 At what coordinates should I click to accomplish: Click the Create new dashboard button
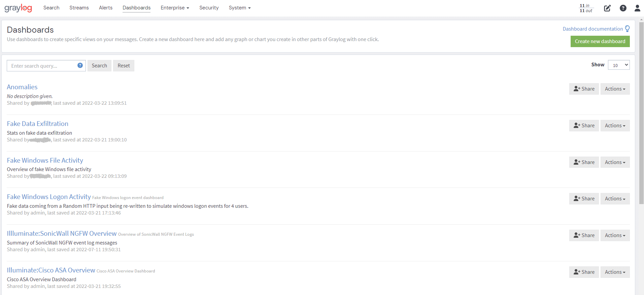pos(600,41)
